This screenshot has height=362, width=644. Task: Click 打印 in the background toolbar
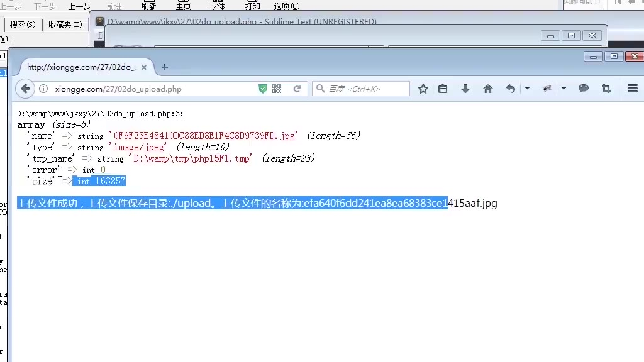pyautogui.click(x=253, y=5)
